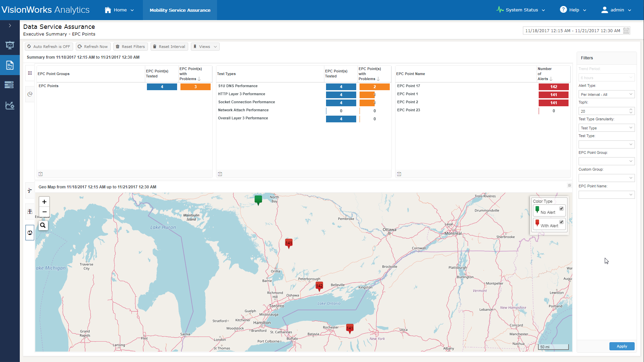Open the Alert Type dropdown
Viewport: 644px width, 362px height.
click(x=606, y=95)
